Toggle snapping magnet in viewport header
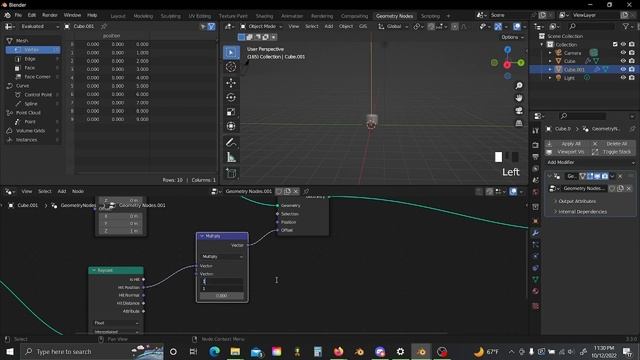The width and height of the screenshot is (640, 360). (431, 27)
